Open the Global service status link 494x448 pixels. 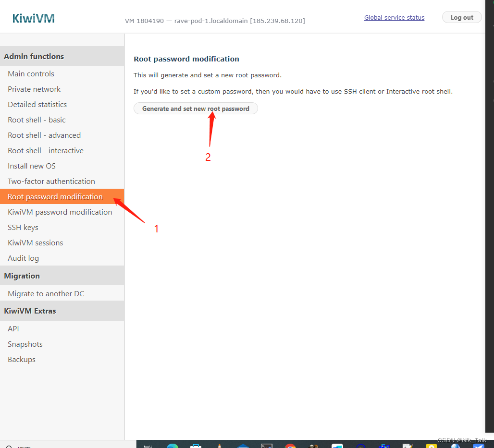click(394, 18)
